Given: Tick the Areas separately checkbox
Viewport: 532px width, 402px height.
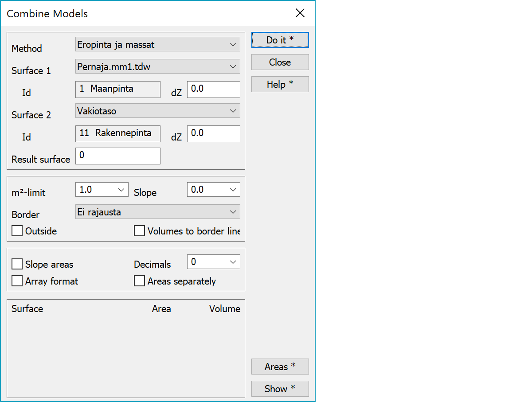Looking at the screenshot, I should (x=140, y=281).
